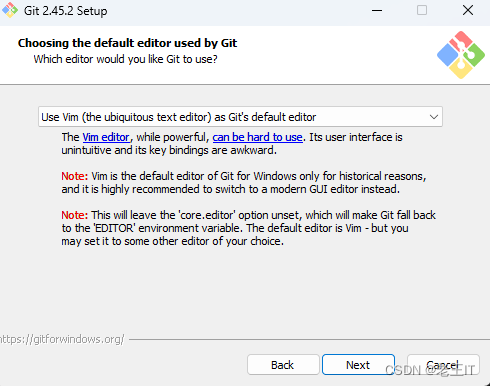490x386 pixels.
Task: Expand the editor list via chevron arrow
Action: pos(434,117)
